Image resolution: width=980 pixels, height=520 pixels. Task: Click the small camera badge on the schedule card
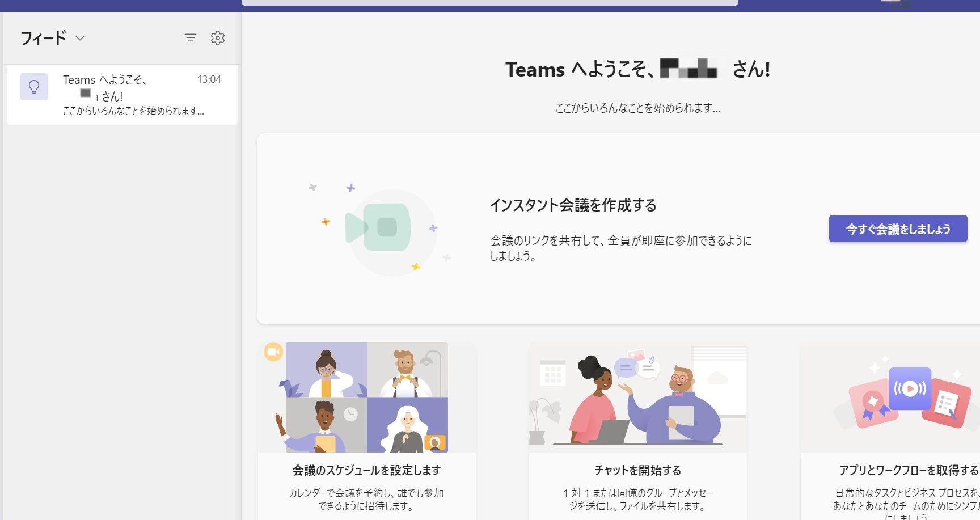click(x=273, y=352)
